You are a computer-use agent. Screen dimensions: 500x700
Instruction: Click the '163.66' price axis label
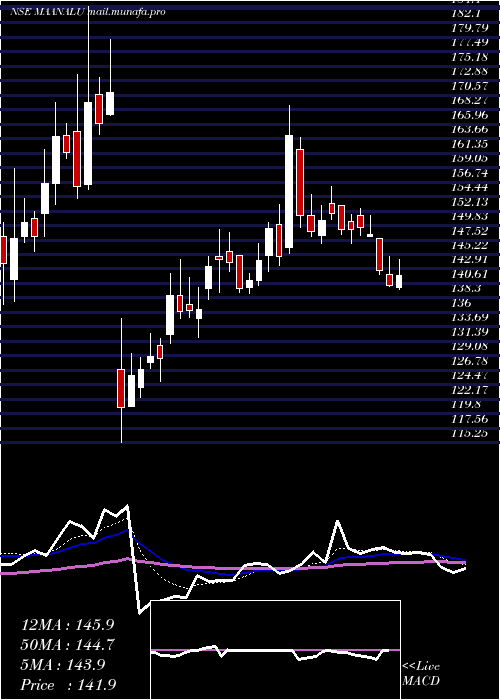coord(469,129)
